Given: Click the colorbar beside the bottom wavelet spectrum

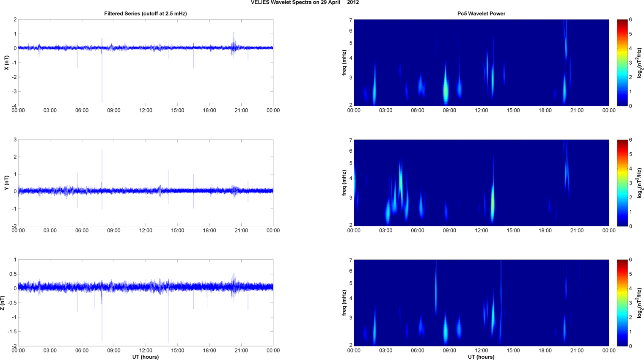Looking at the screenshot, I should (x=622, y=303).
